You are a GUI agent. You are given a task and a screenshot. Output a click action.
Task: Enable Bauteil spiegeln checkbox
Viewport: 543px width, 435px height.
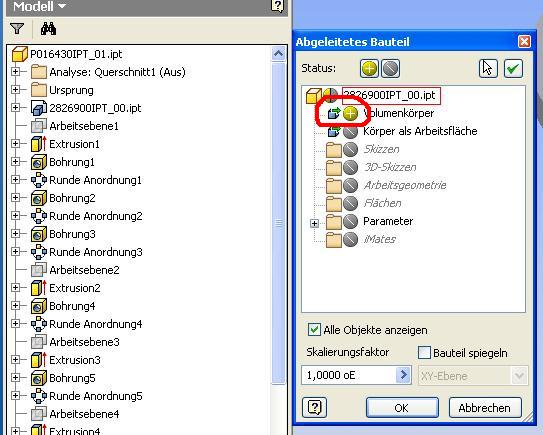coord(424,353)
